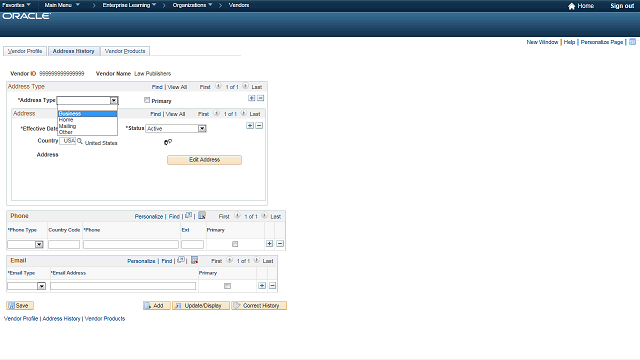Image resolution: width=640 pixels, height=360 pixels.
Task: Switch to the Vendor Profile tab
Action: pos(25,51)
